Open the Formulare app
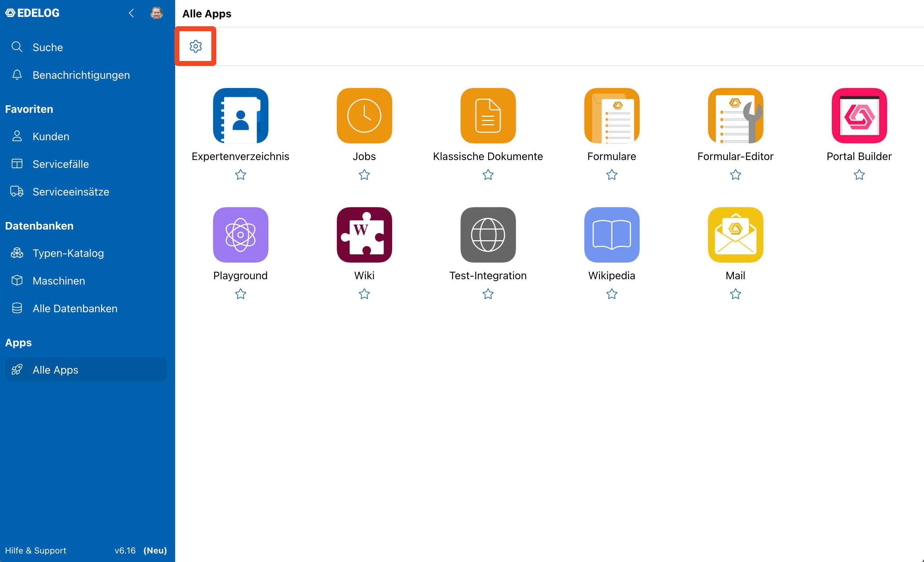The width and height of the screenshot is (924, 562). [x=612, y=116]
